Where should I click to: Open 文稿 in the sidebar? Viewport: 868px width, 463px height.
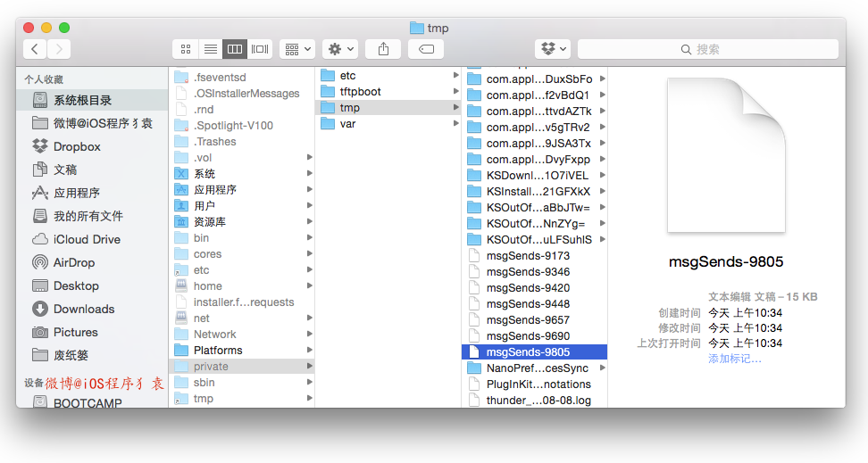coord(93,169)
